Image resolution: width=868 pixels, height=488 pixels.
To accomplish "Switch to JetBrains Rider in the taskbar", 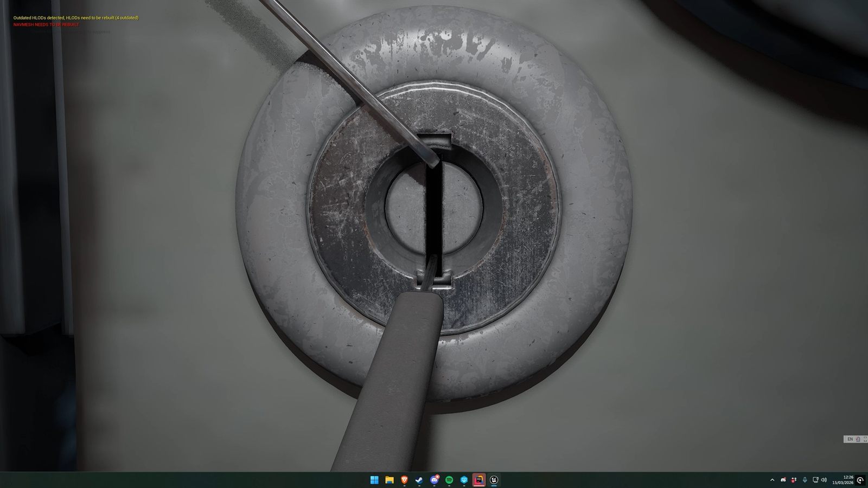I will (x=479, y=480).
